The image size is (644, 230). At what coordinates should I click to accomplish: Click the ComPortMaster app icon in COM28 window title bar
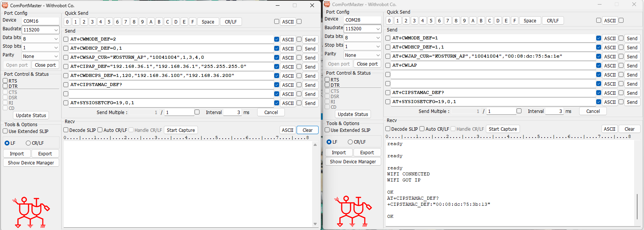327,4
